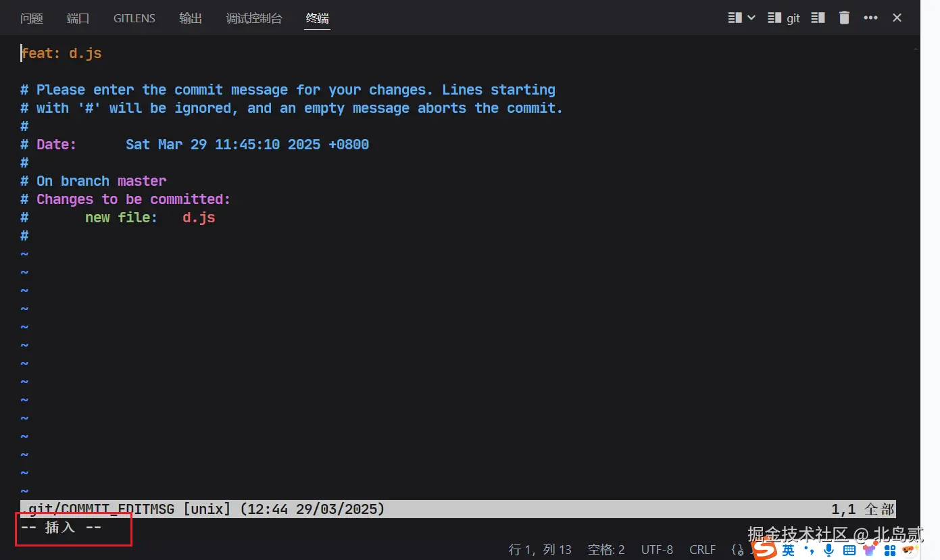Change file encoding via UTF-8 status item
Image resolution: width=940 pixels, height=560 pixels.
point(657,550)
